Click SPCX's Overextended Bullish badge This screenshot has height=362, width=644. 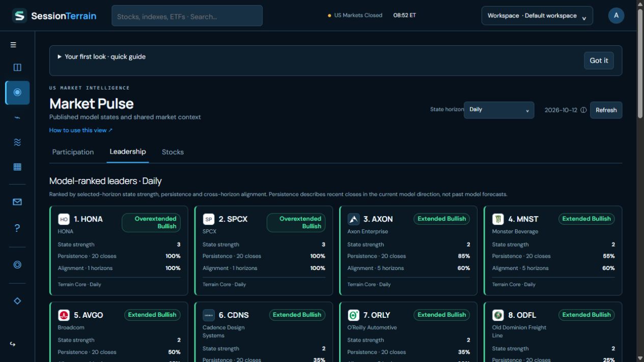296,223
